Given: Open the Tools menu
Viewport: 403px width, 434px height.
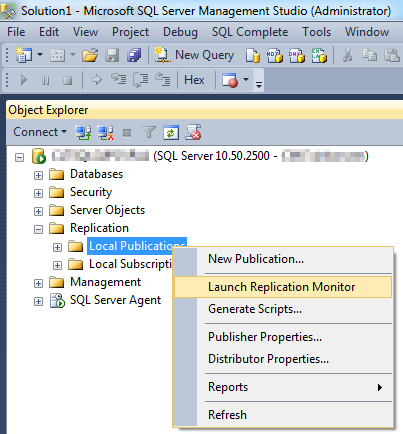Looking at the screenshot, I should pyautogui.click(x=317, y=32).
